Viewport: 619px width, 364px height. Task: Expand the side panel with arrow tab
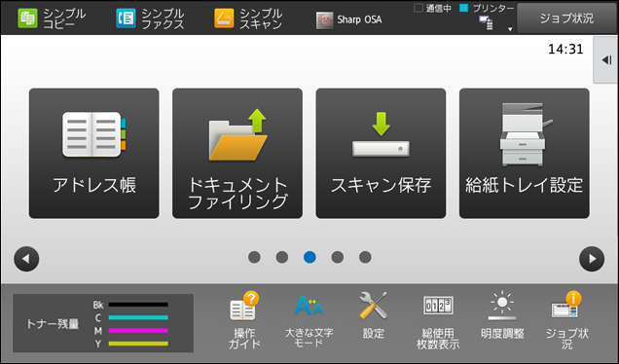coord(606,60)
